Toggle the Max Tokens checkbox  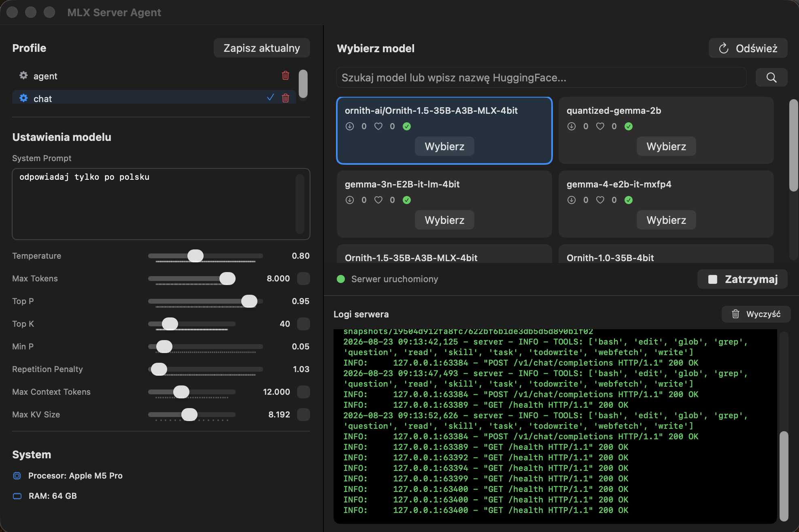point(304,279)
